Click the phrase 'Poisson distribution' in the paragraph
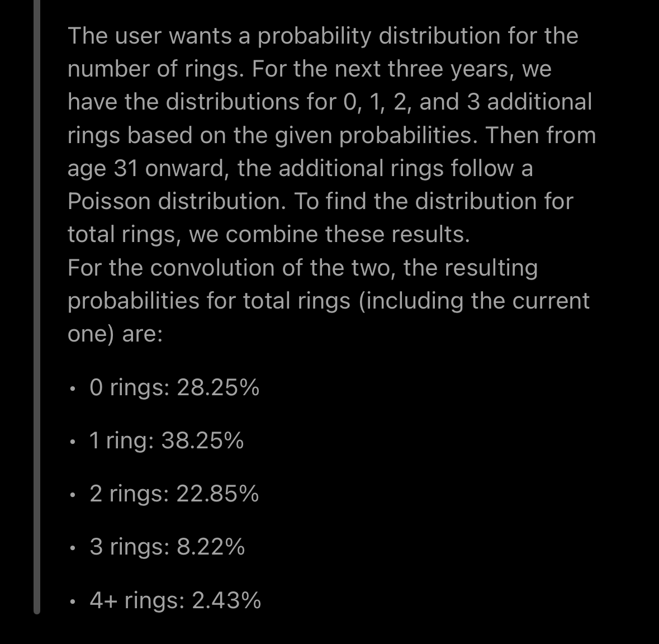 point(177,201)
